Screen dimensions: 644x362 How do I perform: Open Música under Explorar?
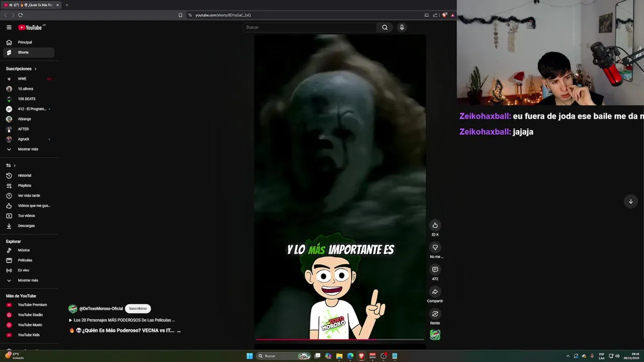tap(29, 250)
